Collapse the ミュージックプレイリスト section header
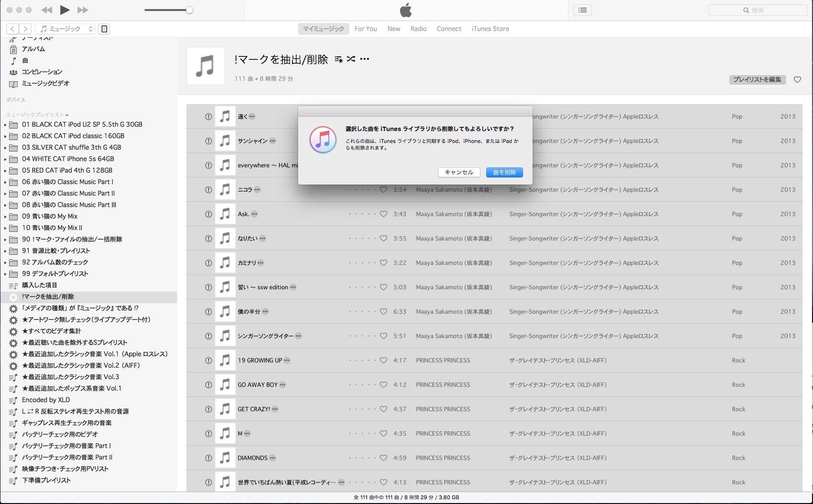813x504 pixels. coord(37,115)
